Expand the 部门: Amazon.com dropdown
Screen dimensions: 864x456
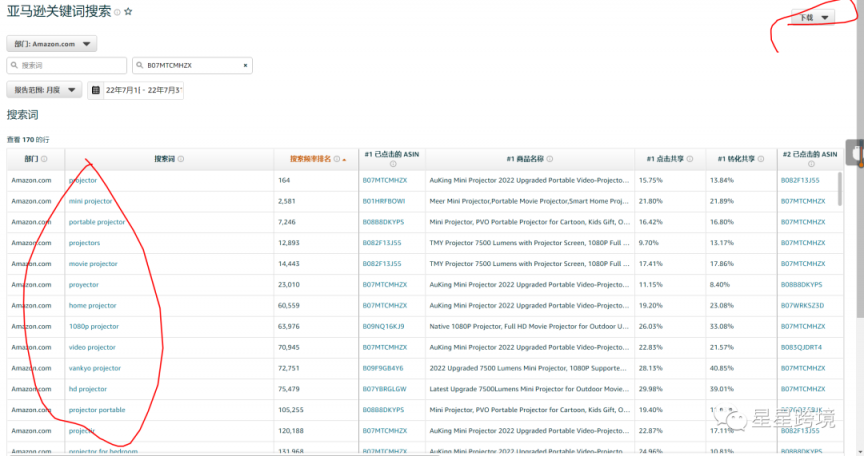pos(52,43)
